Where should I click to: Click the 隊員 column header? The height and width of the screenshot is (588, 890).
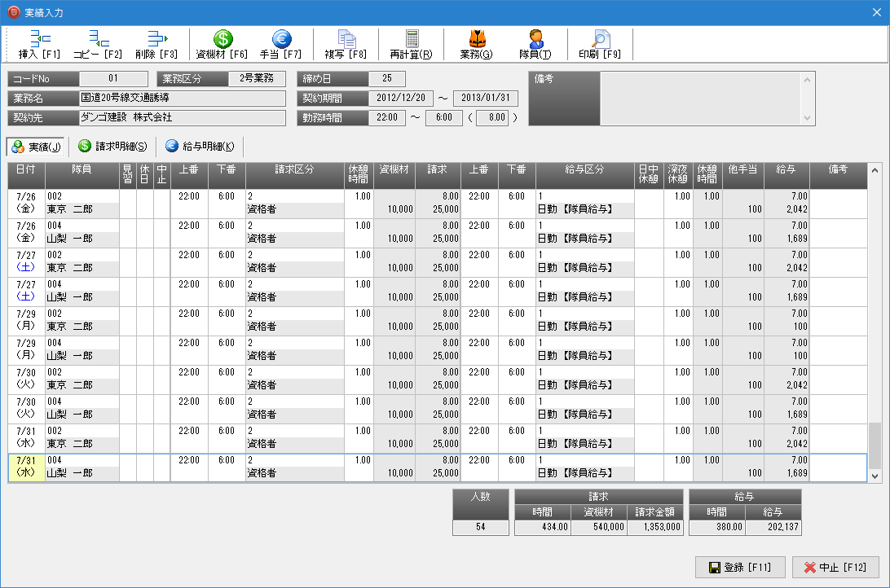click(82, 175)
